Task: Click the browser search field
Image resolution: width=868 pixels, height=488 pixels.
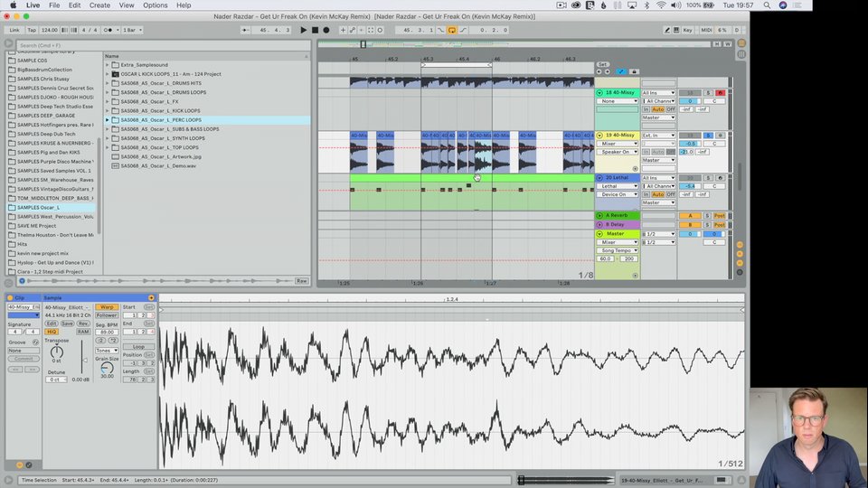Action: point(163,45)
